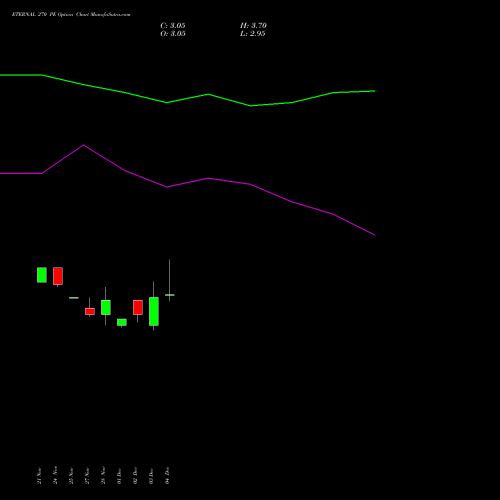Select the small green candlestick for 01 Dec
Image resolution: width=500 pixels, height=500 pixels.
[122, 322]
